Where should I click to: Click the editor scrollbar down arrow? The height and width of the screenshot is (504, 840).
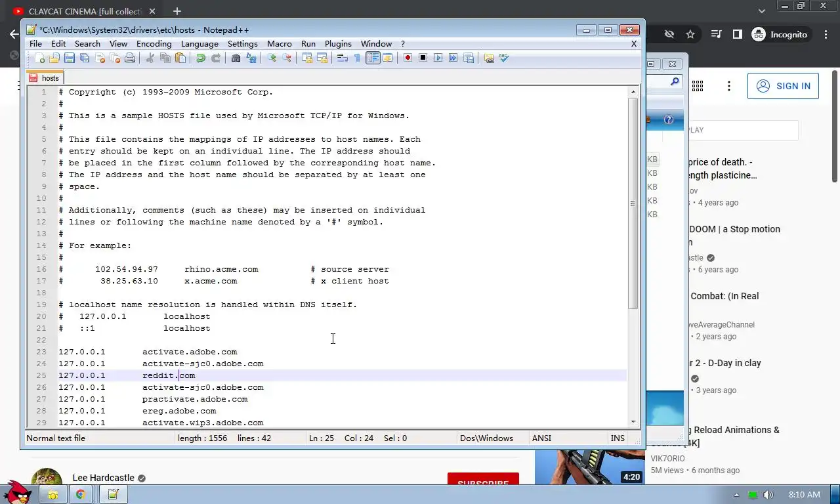(633, 422)
